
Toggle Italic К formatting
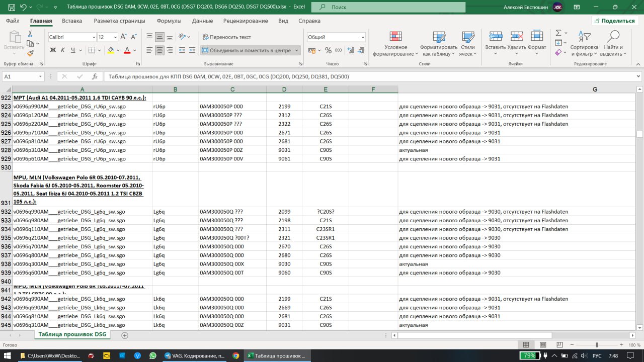(63, 50)
